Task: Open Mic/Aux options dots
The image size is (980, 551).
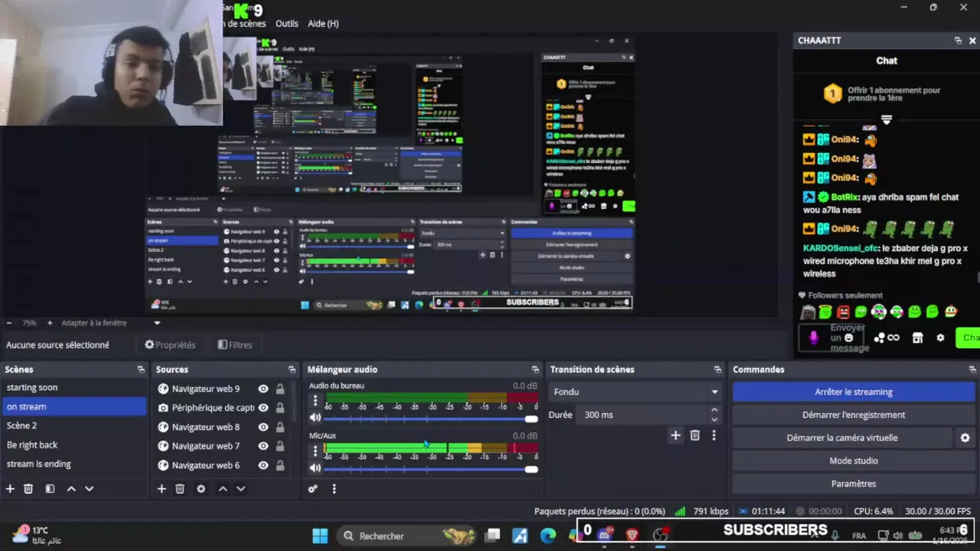Action: (x=315, y=451)
